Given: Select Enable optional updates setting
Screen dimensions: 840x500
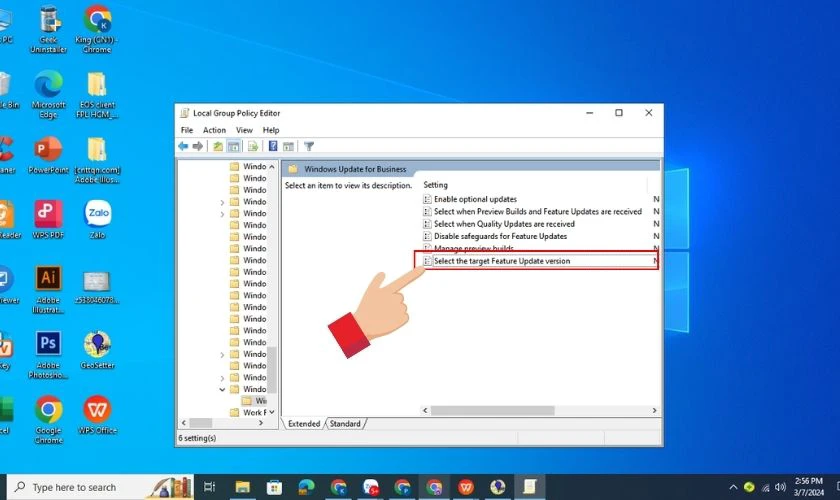Looking at the screenshot, I should (475, 199).
